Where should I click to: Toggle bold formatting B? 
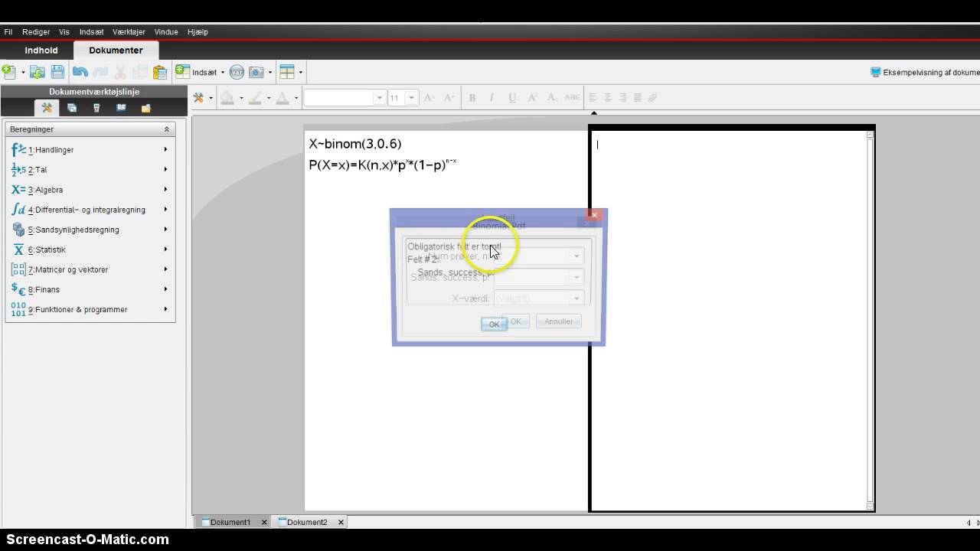pyautogui.click(x=472, y=97)
